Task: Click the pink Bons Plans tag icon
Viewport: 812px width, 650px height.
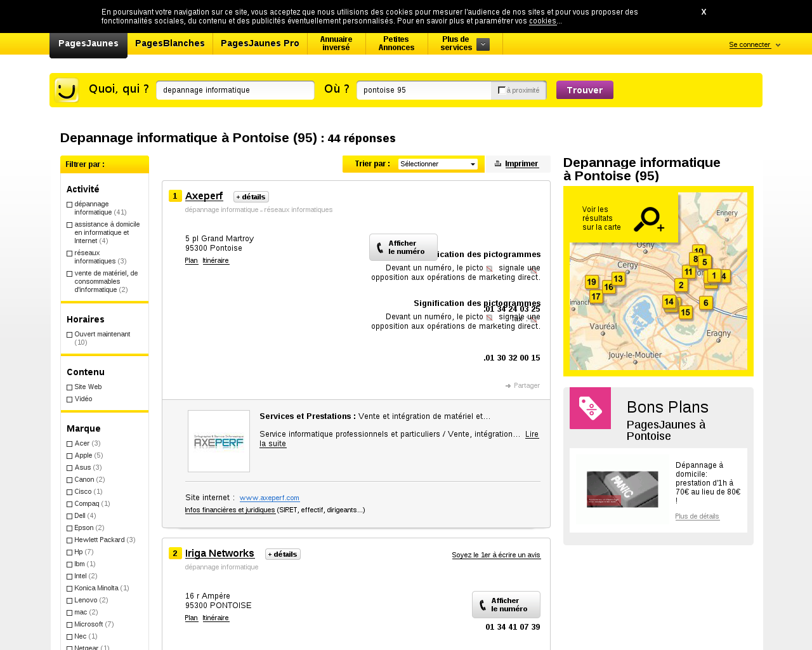Action: click(x=590, y=408)
